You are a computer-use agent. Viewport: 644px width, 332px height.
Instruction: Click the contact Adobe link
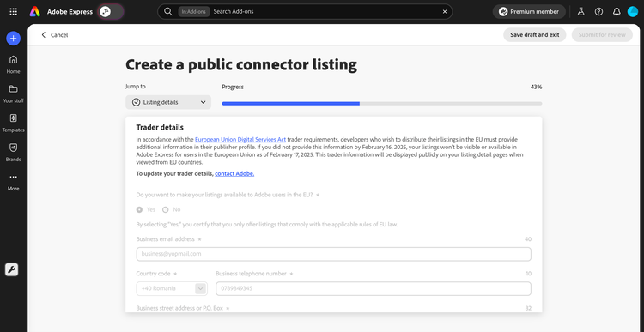pyautogui.click(x=234, y=173)
